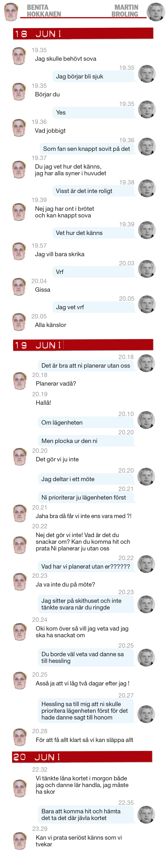
Task: Select the BENITA HOKKANEN name heading
Action: pyautogui.click(x=44, y=11)
